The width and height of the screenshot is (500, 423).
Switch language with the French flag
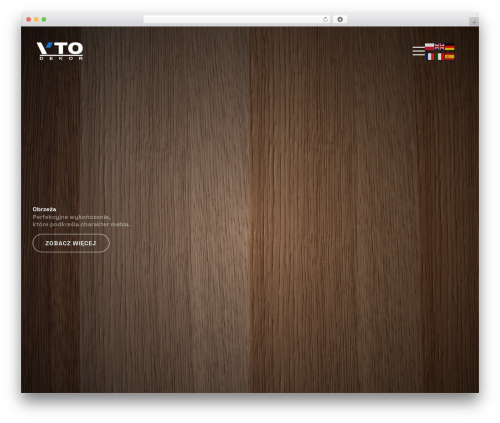tap(429, 57)
